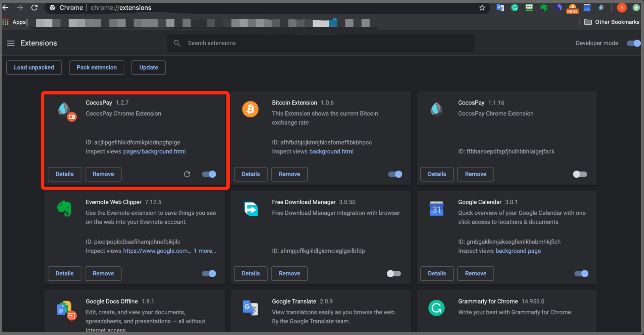This screenshot has height=335, width=644.
Task: Open Details for Free Download Manager
Action: click(x=251, y=274)
